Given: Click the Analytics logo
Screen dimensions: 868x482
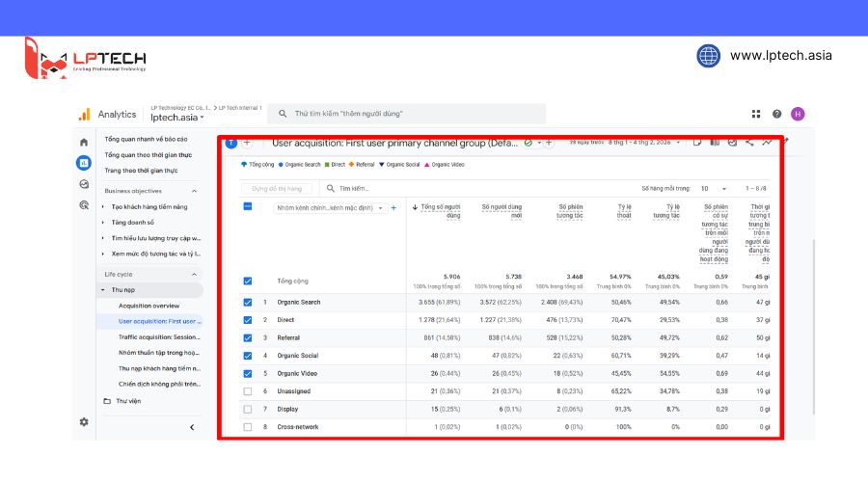Looking at the screenshot, I should (84, 115).
